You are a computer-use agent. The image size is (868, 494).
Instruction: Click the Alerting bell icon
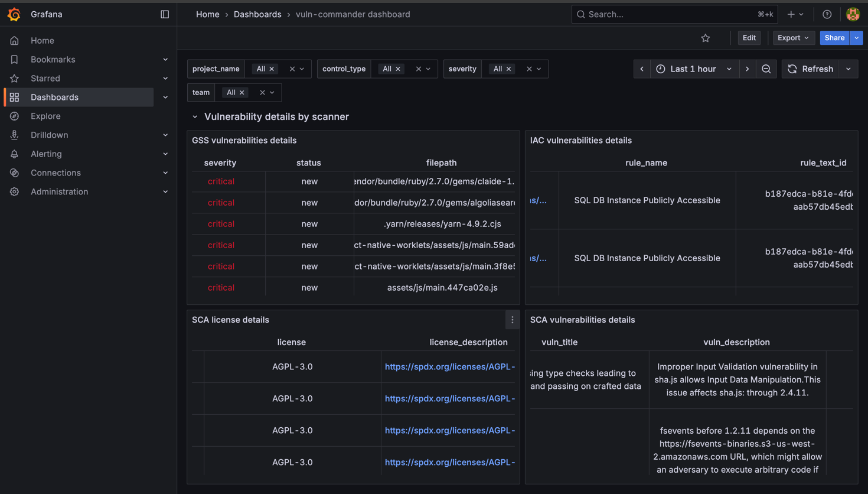(x=14, y=154)
